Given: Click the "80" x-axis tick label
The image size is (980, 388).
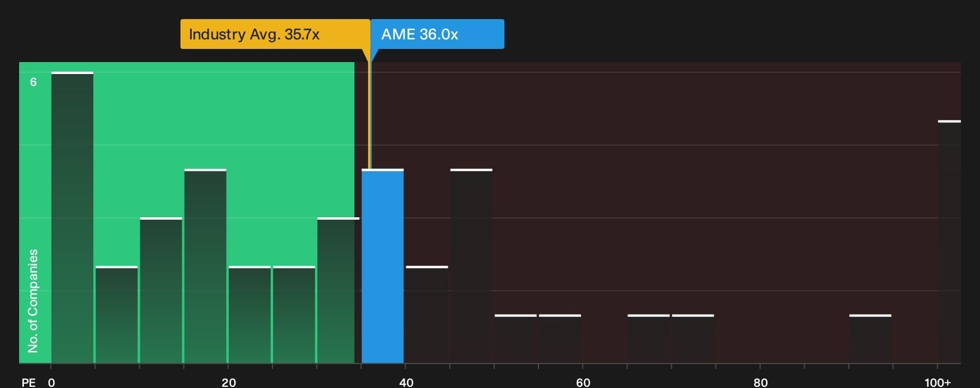Looking at the screenshot, I should click(x=761, y=382).
